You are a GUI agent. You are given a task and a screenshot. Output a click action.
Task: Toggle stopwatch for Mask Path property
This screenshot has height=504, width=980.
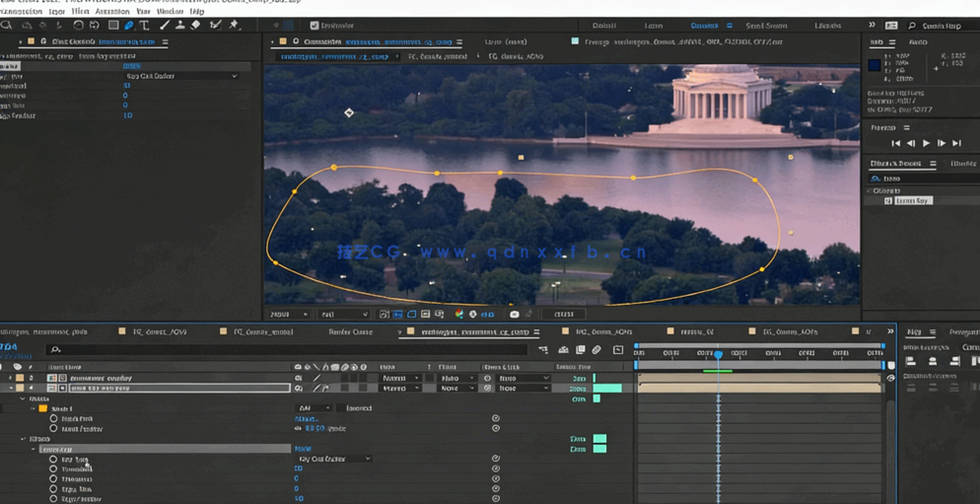click(53, 419)
